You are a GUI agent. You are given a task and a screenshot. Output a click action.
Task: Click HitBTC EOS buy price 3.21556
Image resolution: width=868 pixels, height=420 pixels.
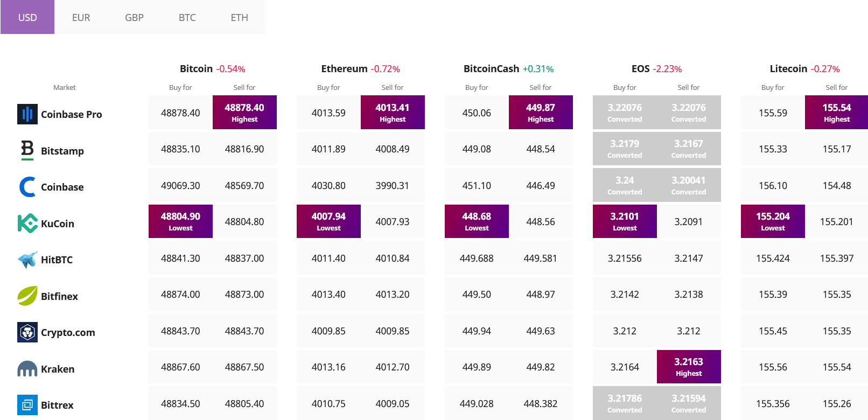(x=625, y=258)
